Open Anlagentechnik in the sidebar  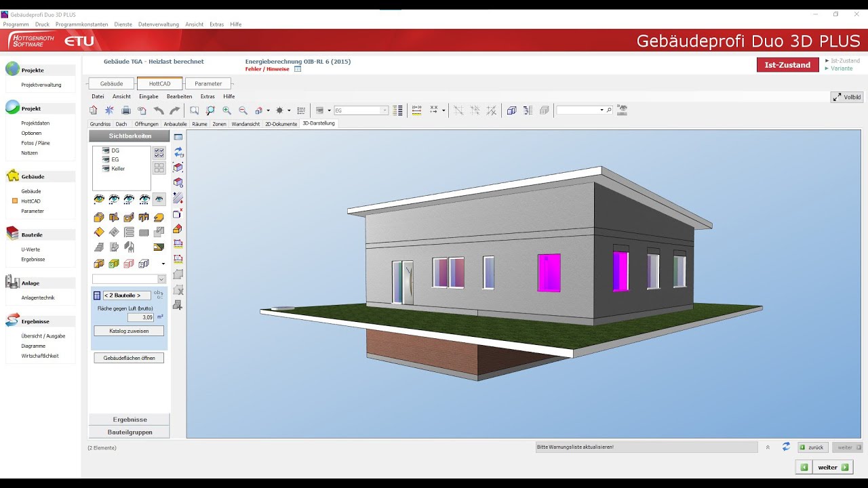(x=38, y=298)
